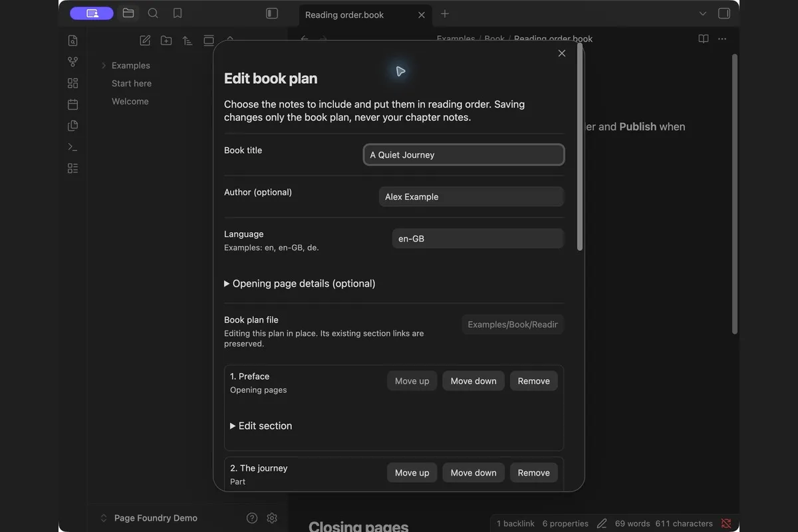Screen dimensions: 798x532
Task: Open command palette terminal icon
Action: click(x=73, y=147)
